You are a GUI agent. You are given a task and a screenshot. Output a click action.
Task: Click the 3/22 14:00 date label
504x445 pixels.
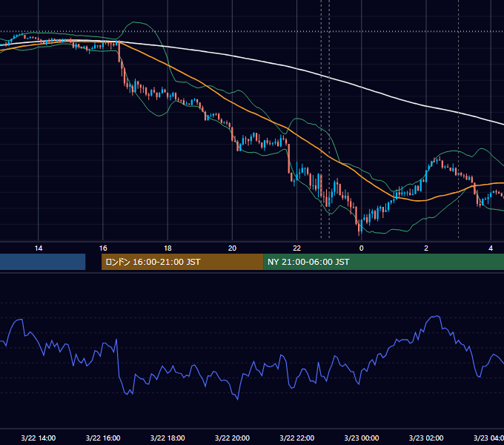(x=39, y=438)
